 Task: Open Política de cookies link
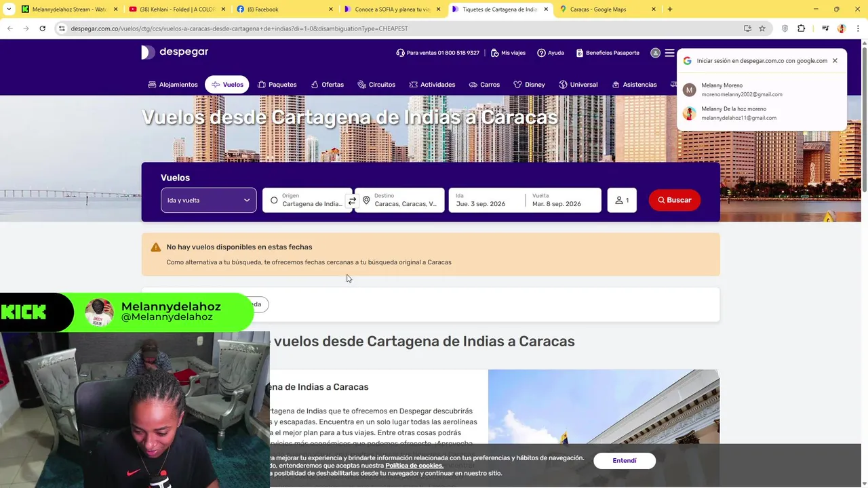[414, 466]
